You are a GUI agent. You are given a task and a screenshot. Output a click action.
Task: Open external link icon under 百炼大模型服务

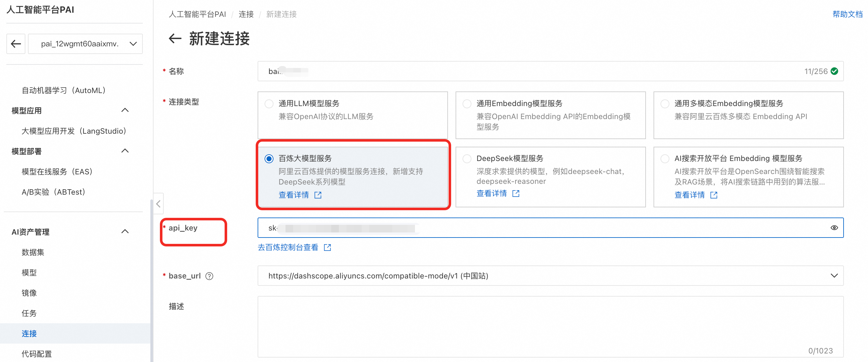coord(318,195)
